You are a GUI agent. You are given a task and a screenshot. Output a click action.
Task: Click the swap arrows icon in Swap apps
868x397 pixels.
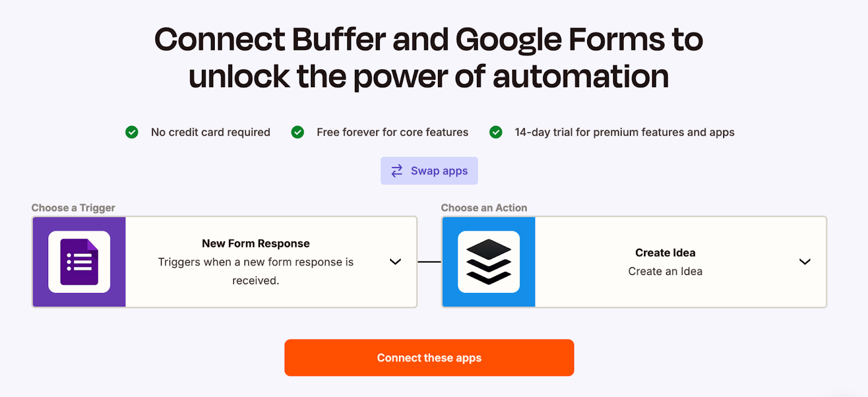pos(395,170)
